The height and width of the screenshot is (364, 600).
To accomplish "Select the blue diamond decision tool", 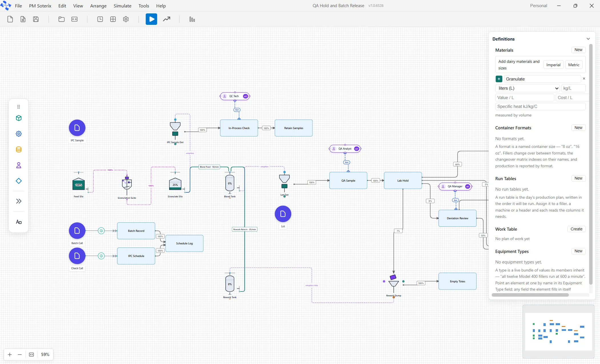I will (x=19, y=181).
